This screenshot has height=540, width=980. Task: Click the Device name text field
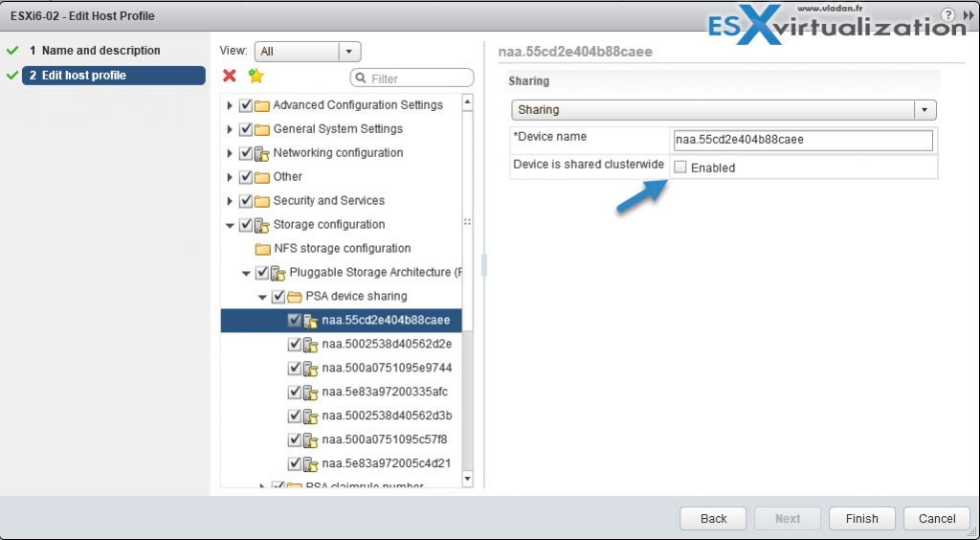tap(802, 140)
